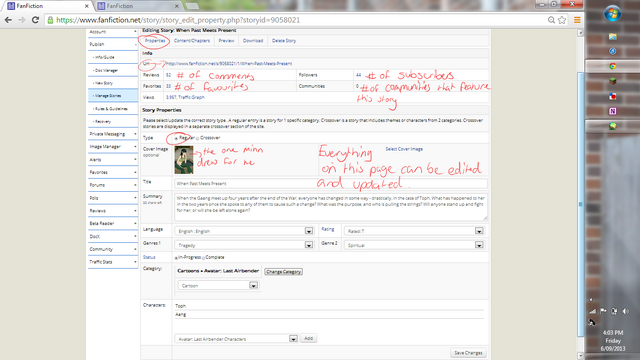This screenshot has height=360, width=640.
Task: Close the first FanFiction browser tab
Action: point(87,6)
